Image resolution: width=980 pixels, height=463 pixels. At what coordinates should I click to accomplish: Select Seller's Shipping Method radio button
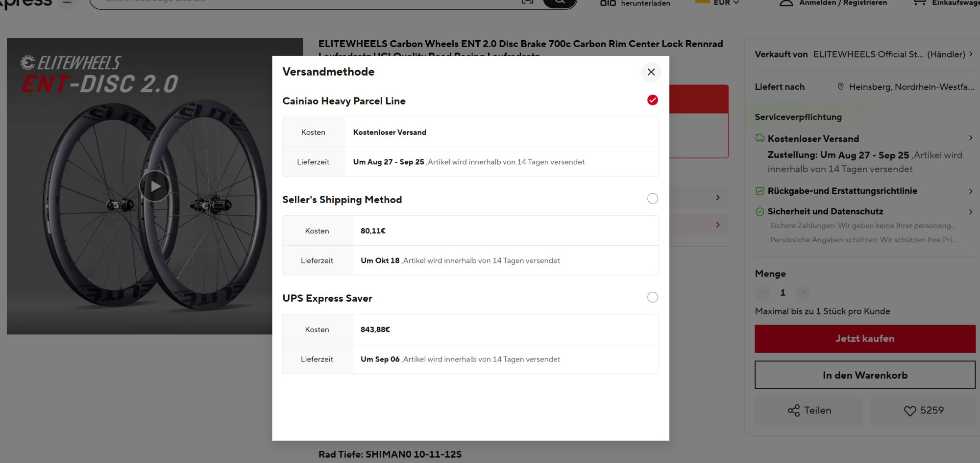tap(653, 199)
